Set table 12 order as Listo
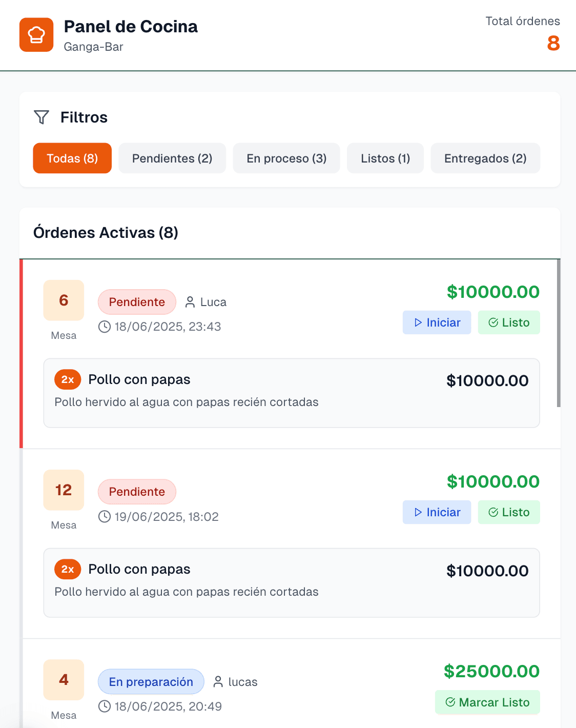Viewport: 576px width, 728px height. 509,512
